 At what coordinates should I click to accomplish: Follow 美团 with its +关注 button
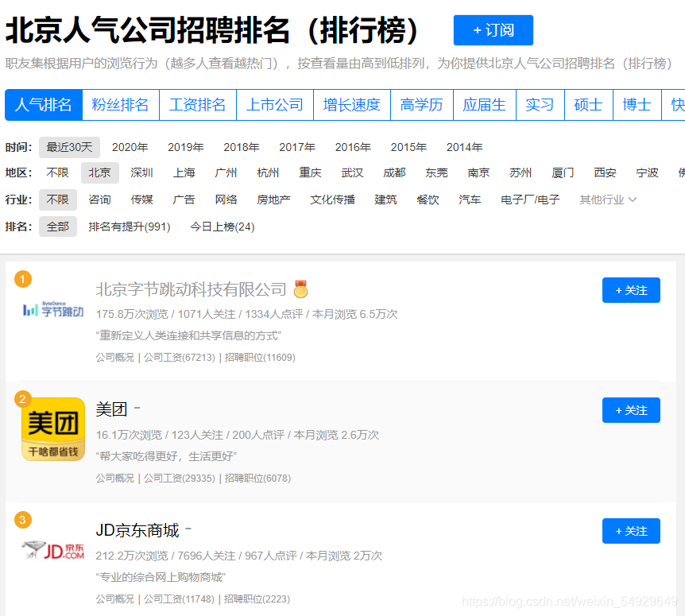point(631,410)
